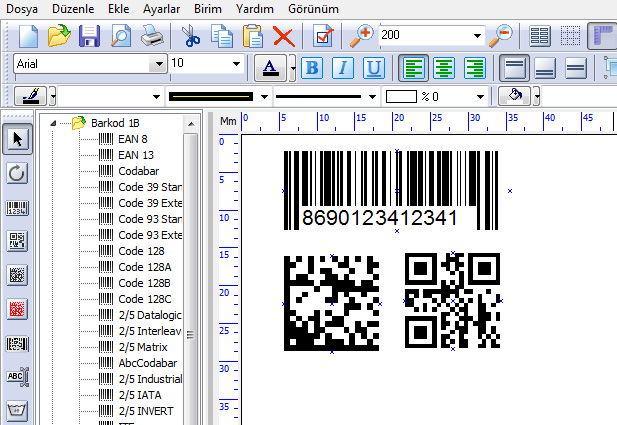Viewport: 617px width, 425px height.
Task: Toggle underline formatting
Action: pos(373,68)
